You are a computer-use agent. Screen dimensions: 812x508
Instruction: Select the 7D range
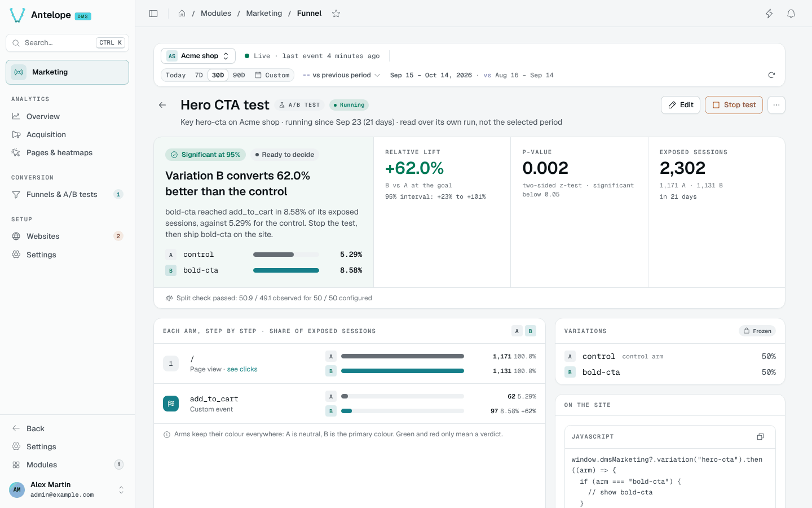pyautogui.click(x=199, y=75)
